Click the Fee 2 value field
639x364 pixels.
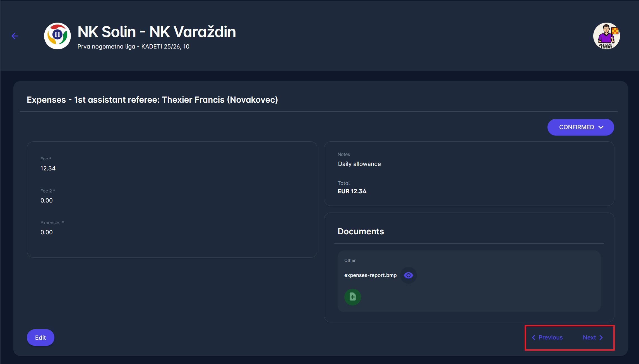(x=47, y=200)
